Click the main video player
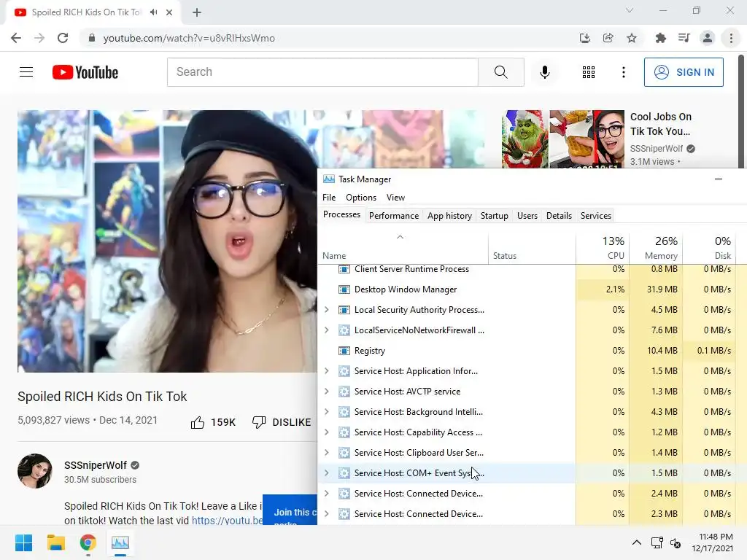The image size is (747, 560). pyautogui.click(x=167, y=241)
